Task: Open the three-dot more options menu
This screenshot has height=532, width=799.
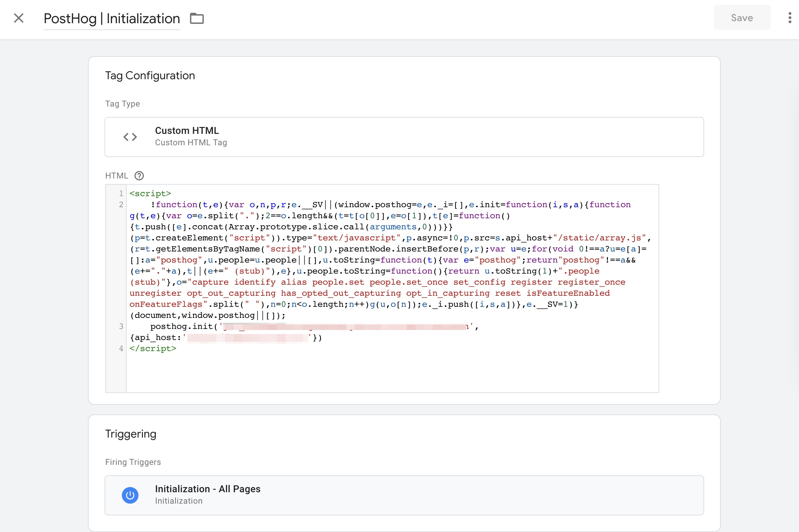Action: point(790,18)
